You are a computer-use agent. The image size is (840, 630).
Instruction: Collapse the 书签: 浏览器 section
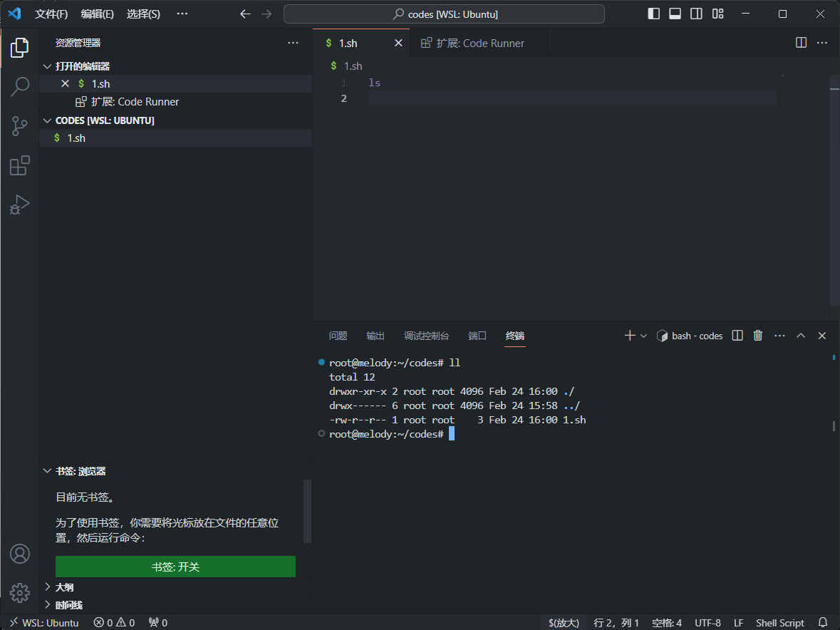(176, 471)
